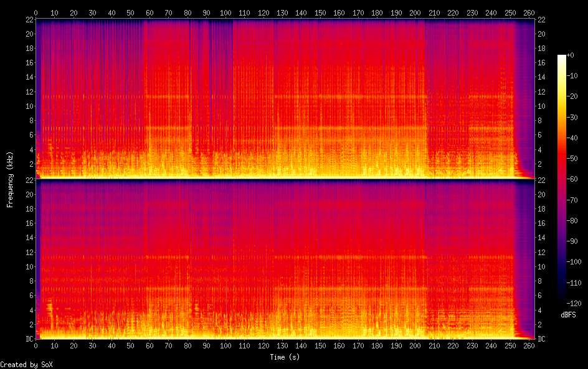
Task: Click the 22 label at top-right corner
Action: (541, 19)
